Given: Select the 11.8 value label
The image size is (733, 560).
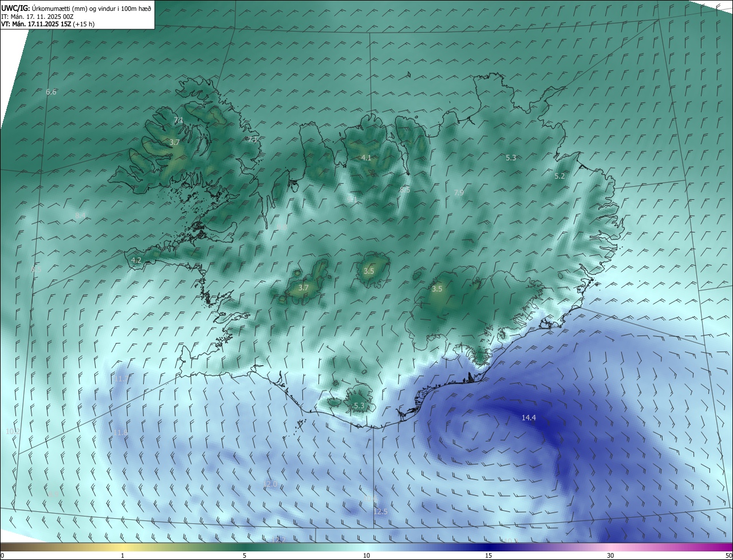Looking at the screenshot, I should 120,432.
